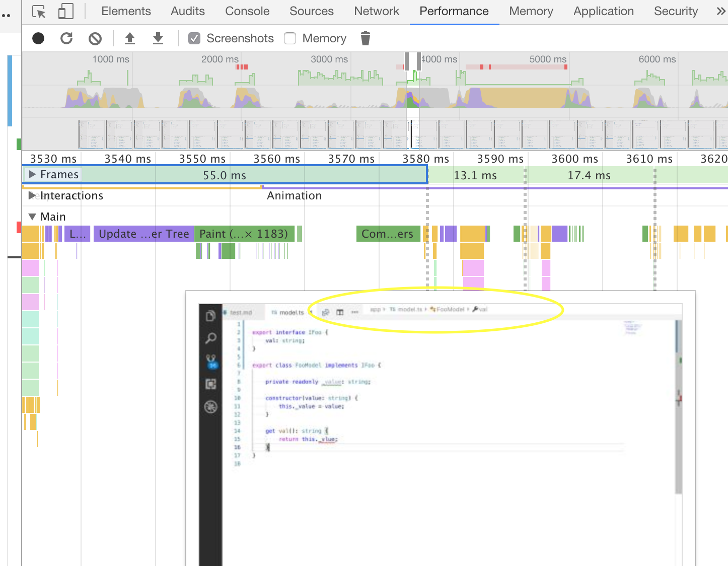Collapse the Main section

click(32, 217)
